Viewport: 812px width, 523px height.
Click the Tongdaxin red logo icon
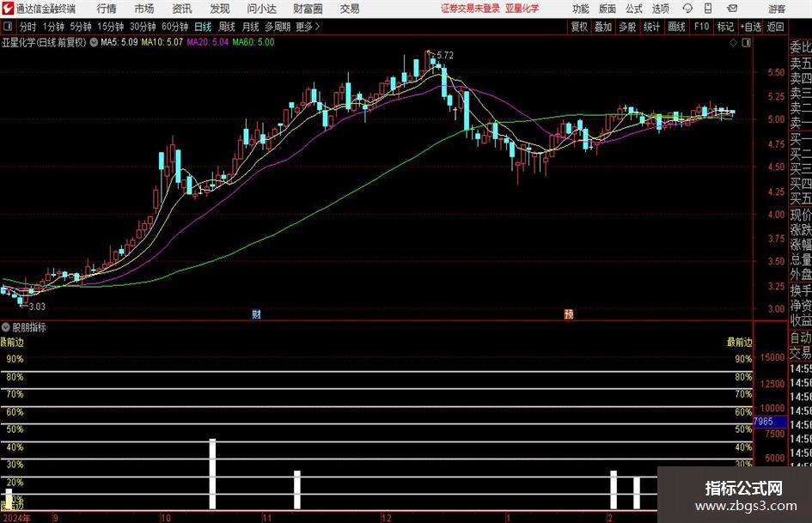[8, 9]
